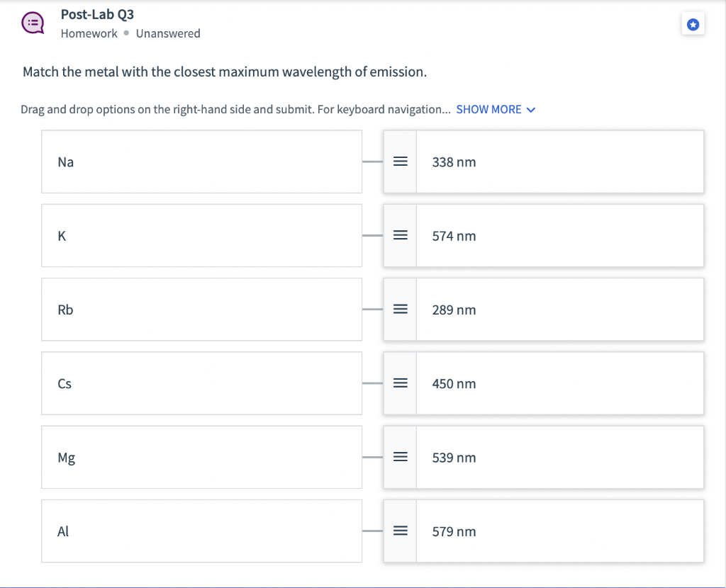726x588 pixels.
Task: Grab drag handle for 579 nm option
Action: (400, 531)
